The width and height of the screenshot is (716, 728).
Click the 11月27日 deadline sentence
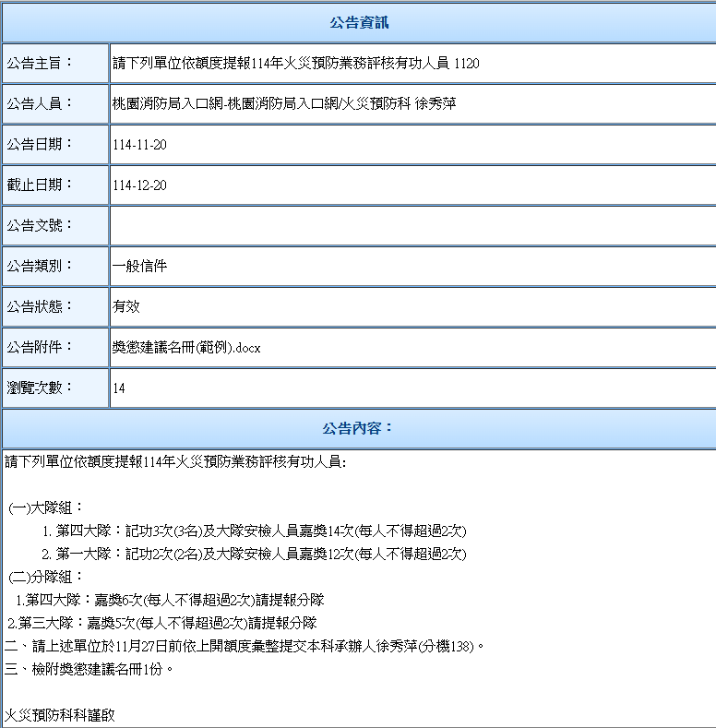point(245,646)
